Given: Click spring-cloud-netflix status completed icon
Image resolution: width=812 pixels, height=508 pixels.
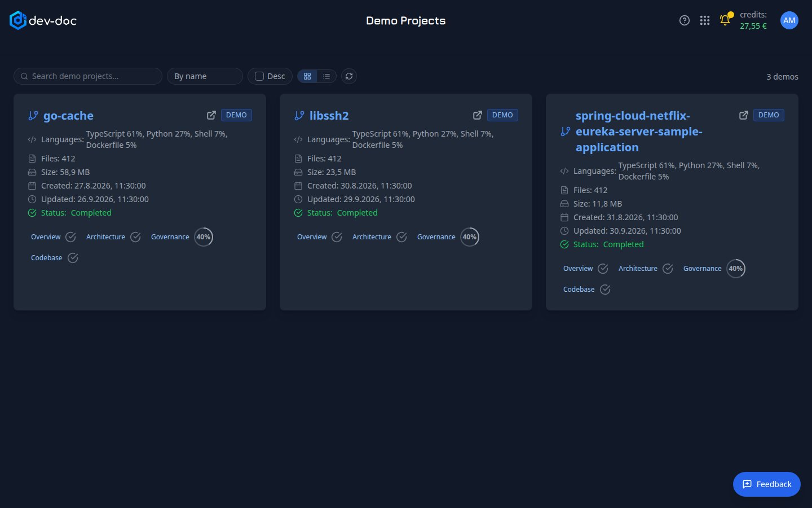Looking at the screenshot, I should [564, 244].
